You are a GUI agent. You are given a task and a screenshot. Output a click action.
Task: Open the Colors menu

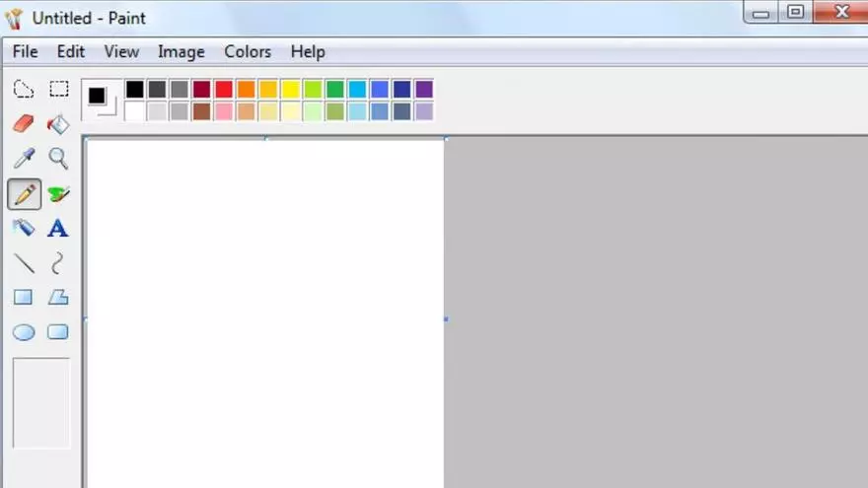[248, 51]
